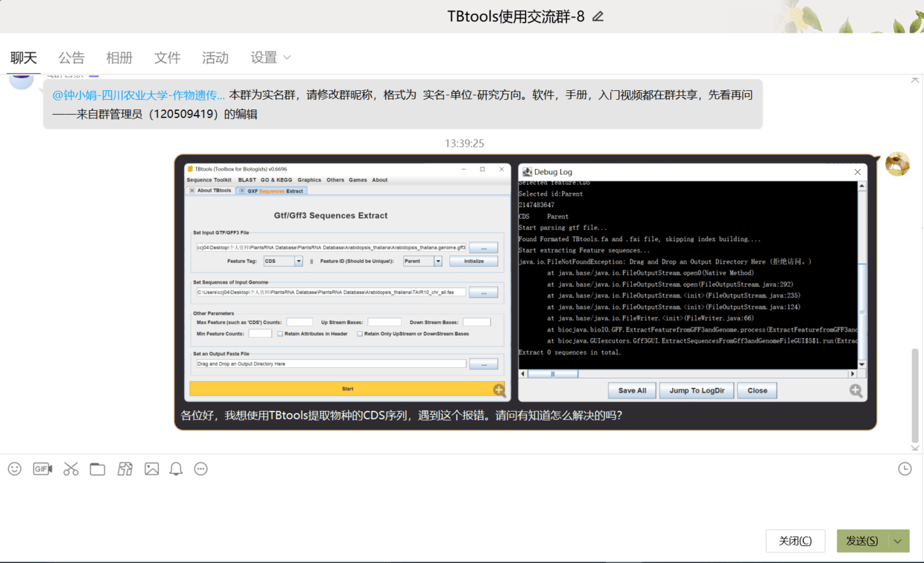Expand the 设置 dropdown
Screen dimensions: 924x563
pyautogui.click(x=270, y=57)
